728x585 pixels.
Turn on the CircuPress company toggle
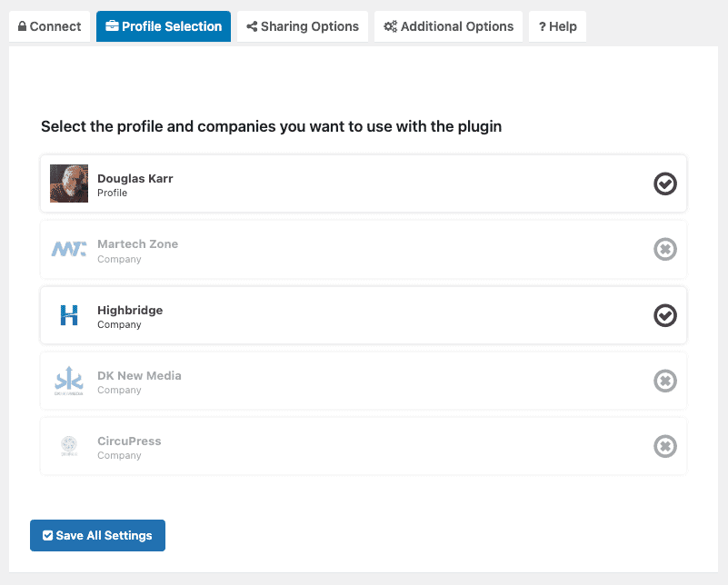click(x=665, y=446)
